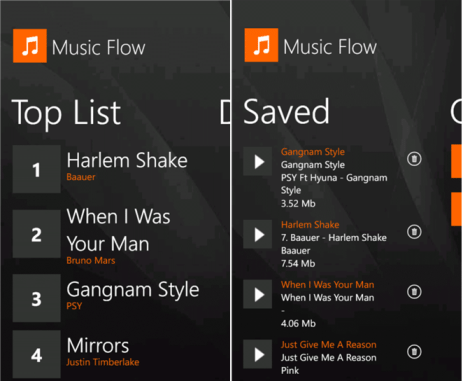Switch to the Top List pivot header
463x381 pixels.
click(x=66, y=113)
